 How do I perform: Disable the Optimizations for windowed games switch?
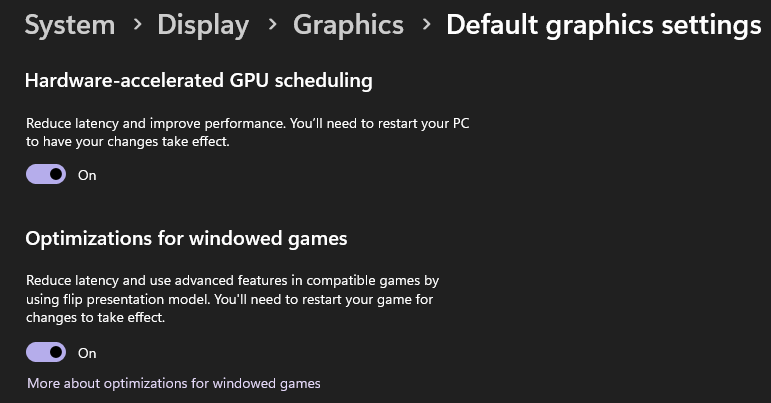tap(46, 352)
